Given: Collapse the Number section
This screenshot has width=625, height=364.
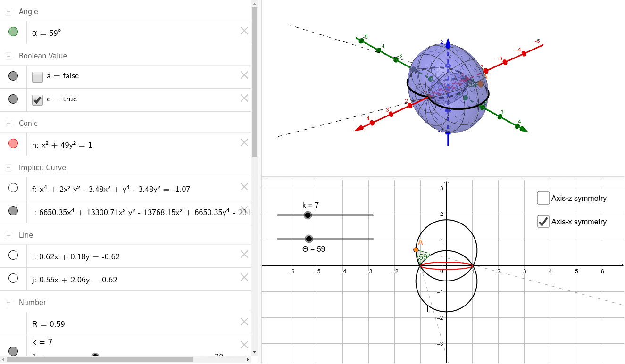Looking at the screenshot, I should 8,303.
